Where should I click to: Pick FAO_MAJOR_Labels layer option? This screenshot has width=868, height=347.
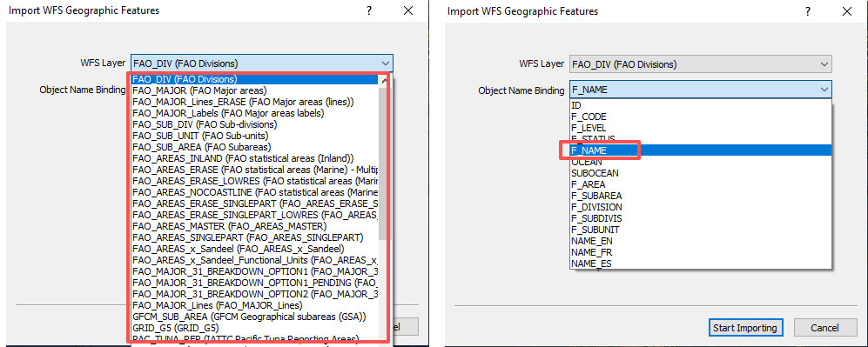click(x=255, y=113)
